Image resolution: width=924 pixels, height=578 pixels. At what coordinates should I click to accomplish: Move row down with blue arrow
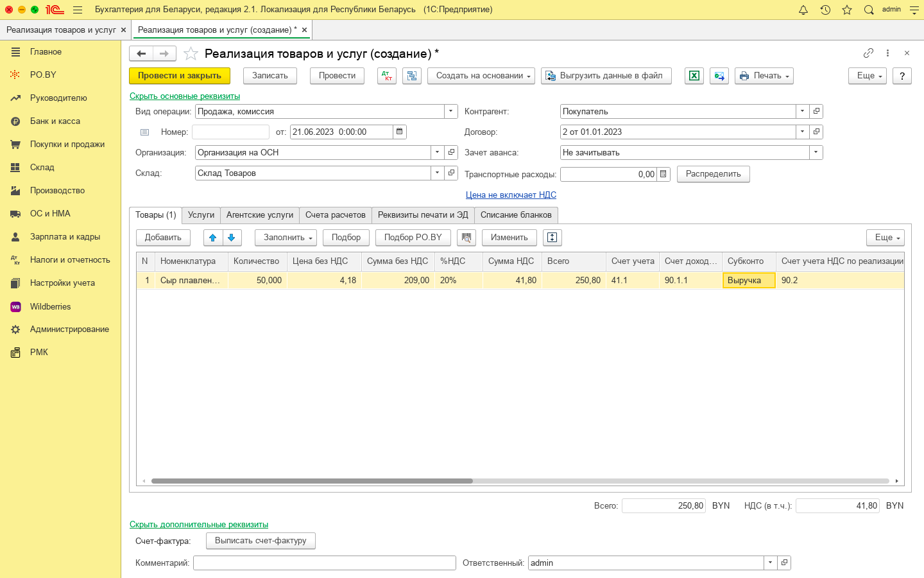click(x=232, y=238)
